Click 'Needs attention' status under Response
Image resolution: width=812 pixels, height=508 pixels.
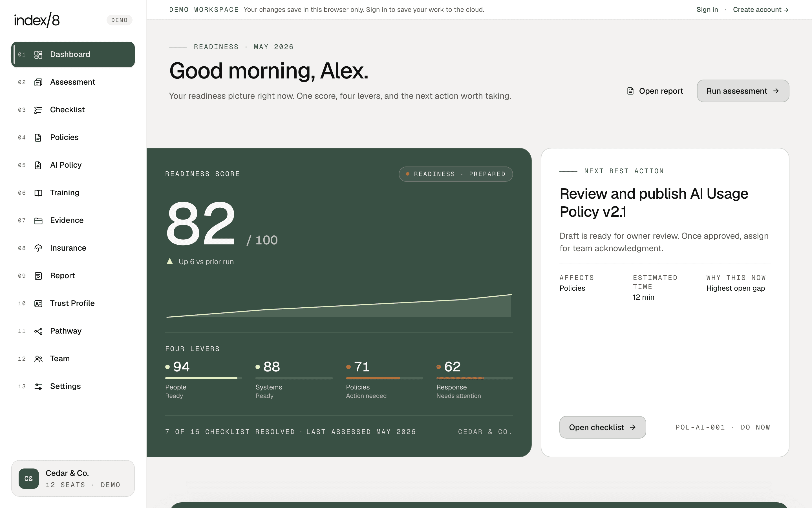click(458, 396)
